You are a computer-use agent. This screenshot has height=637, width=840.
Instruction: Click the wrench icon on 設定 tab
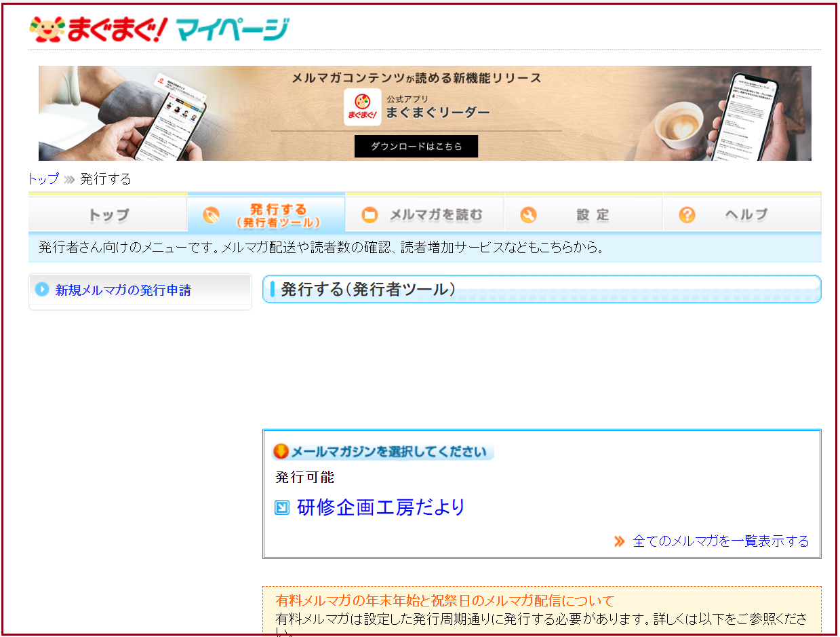tap(528, 216)
